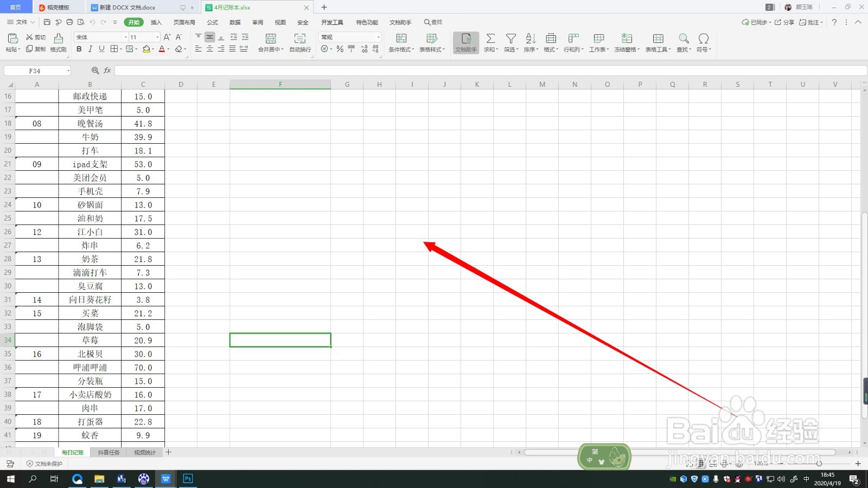
Task: Switch to the 公式 ribbon tab
Action: tap(213, 22)
